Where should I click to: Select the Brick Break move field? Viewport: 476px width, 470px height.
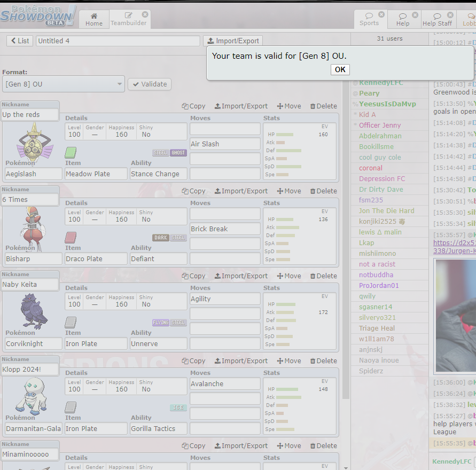[x=225, y=229]
